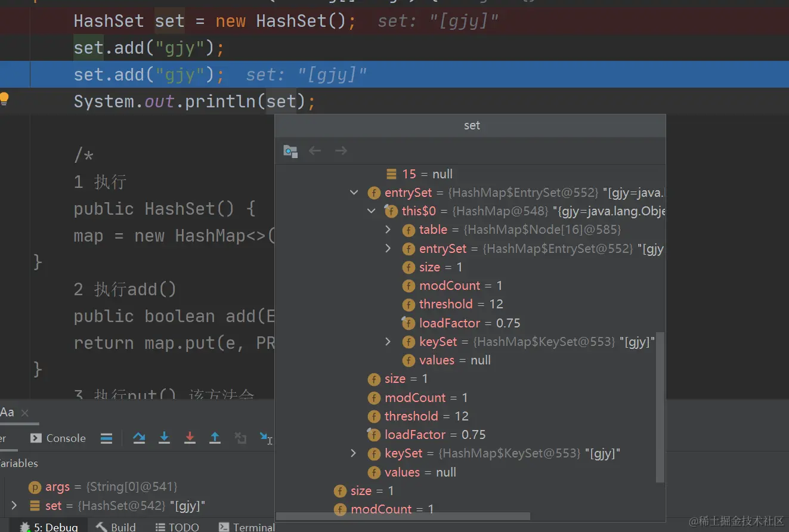Viewport: 789px width, 532px height.
Task: Click the back arrow in the set popup
Action: pyautogui.click(x=315, y=151)
